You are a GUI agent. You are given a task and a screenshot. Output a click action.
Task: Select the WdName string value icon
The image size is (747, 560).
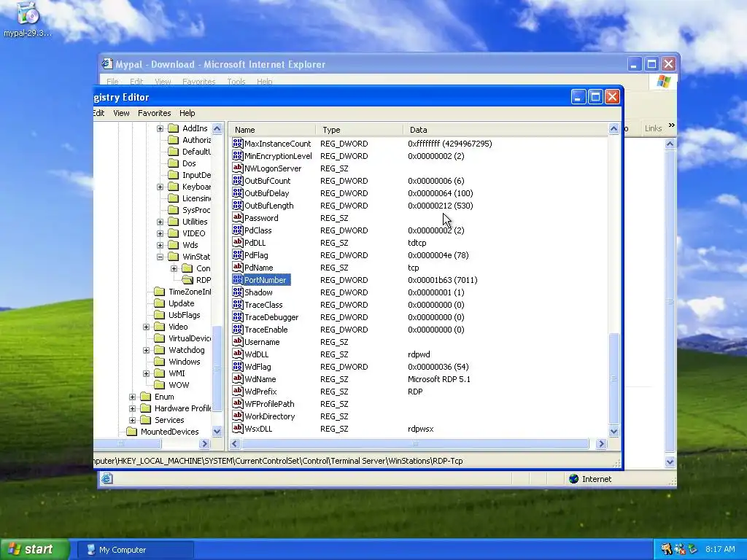coord(237,378)
